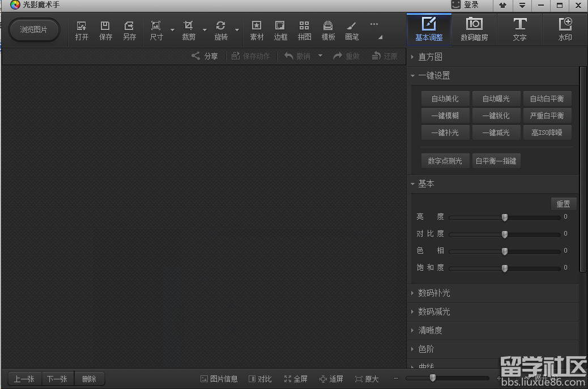Screen dimensions: 588x389
Task: Apply 自动美化 one-click beautify
Action: 445,98
